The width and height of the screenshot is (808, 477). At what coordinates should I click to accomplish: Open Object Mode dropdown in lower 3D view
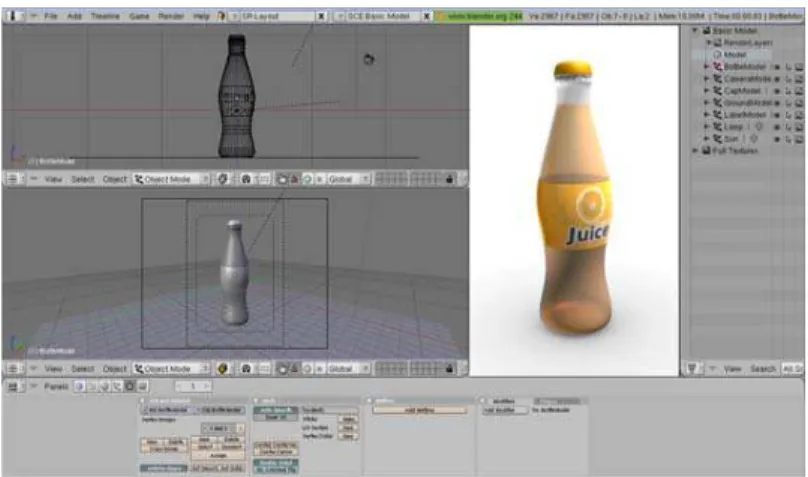(x=172, y=369)
